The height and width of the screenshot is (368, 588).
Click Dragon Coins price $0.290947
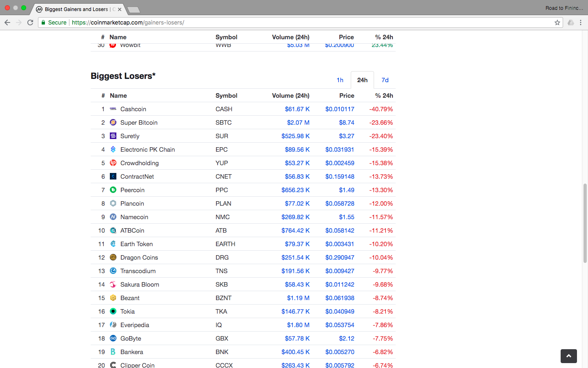click(x=340, y=258)
